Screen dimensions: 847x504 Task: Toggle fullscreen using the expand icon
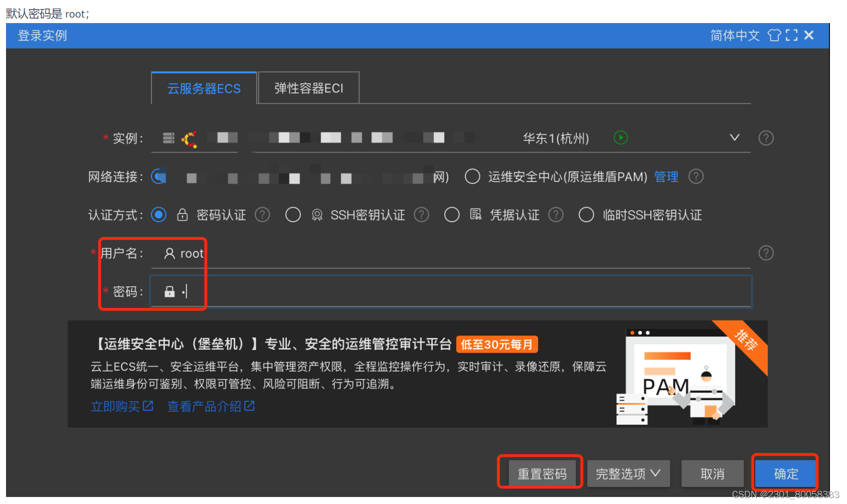point(792,35)
